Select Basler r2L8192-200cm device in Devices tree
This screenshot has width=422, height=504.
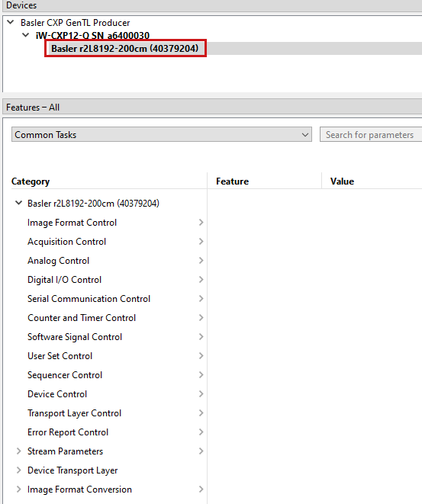[125, 49]
